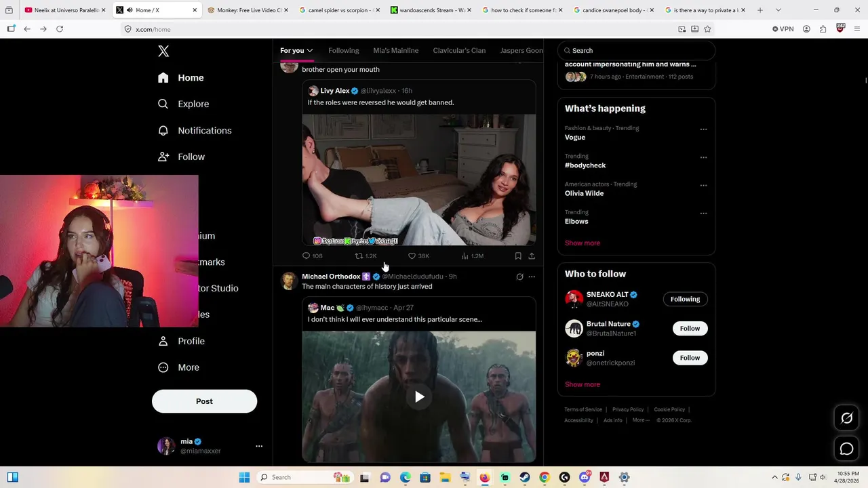Screen dimensions: 868x488
Task: Open Livy Alex profile name
Action: pyautogui.click(x=335, y=91)
